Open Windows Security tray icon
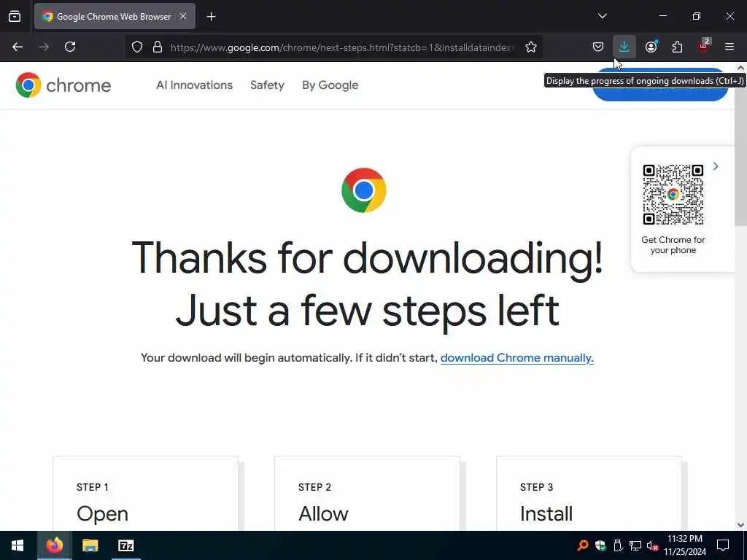 600,545
